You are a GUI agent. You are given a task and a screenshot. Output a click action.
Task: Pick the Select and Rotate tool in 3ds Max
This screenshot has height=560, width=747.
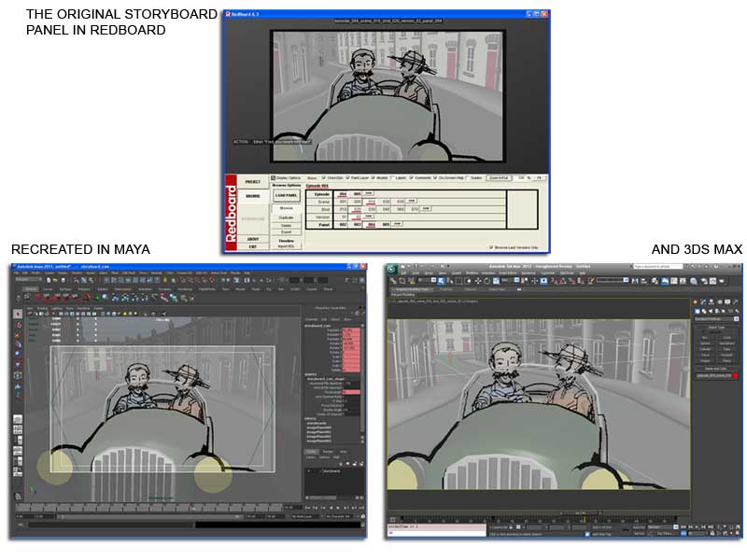pyautogui.click(x=486, y=281)
